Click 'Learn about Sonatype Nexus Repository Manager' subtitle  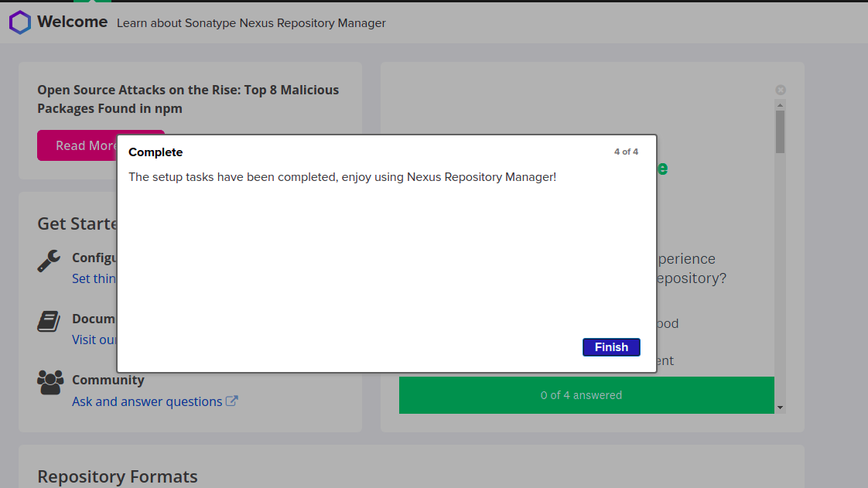tap(251, 23)
